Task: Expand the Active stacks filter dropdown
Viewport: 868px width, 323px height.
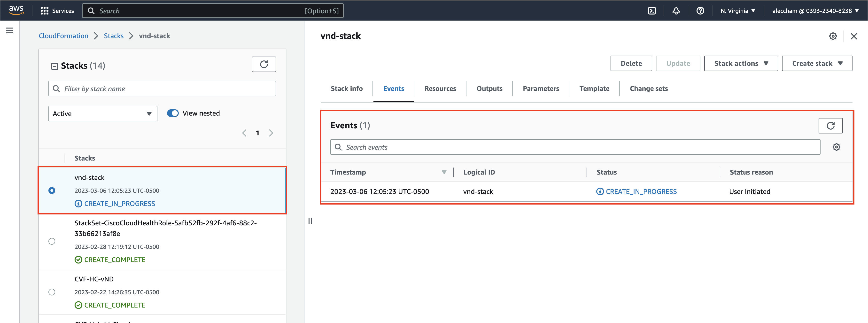Action: [x=102, y=113]
